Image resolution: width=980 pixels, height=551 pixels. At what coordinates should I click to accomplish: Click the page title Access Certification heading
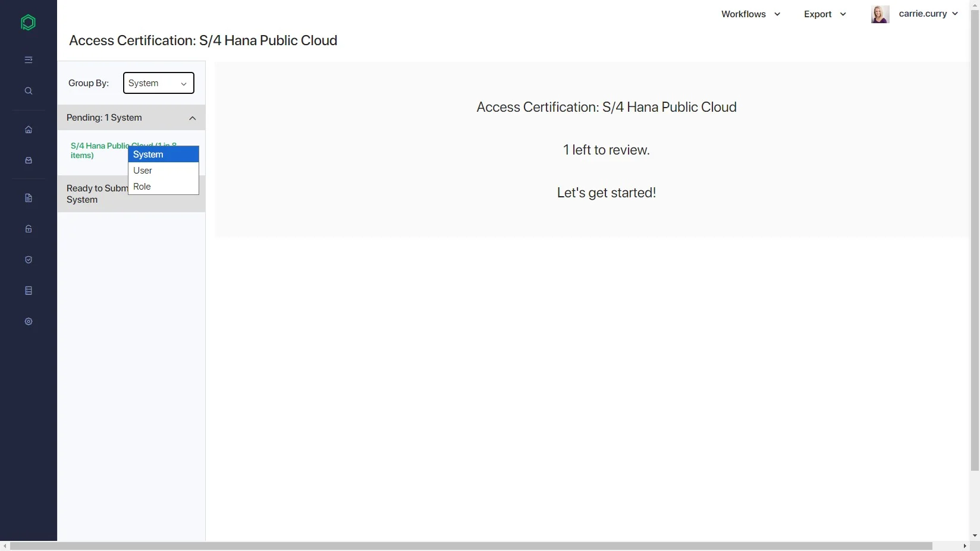pos(203,40)
